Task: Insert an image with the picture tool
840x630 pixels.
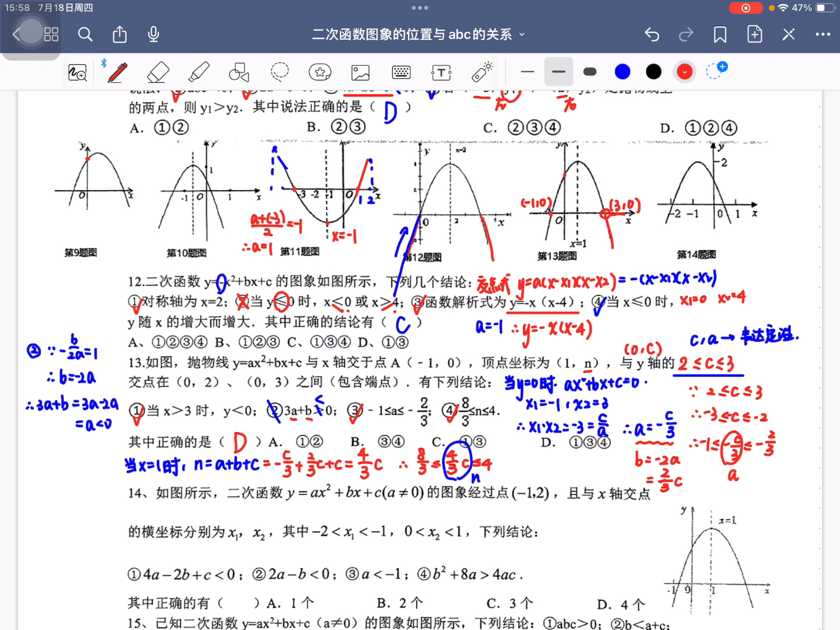Action: click(x=360, y=72)
